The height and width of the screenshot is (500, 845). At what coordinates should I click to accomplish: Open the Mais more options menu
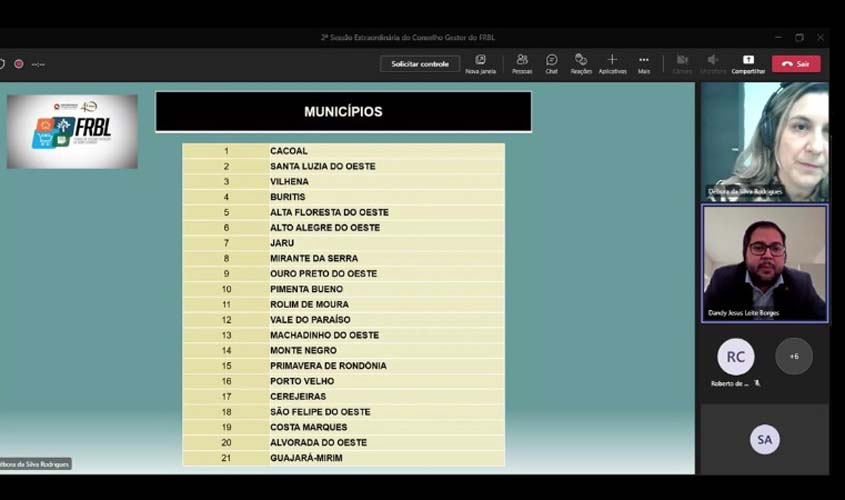[643, 64]
